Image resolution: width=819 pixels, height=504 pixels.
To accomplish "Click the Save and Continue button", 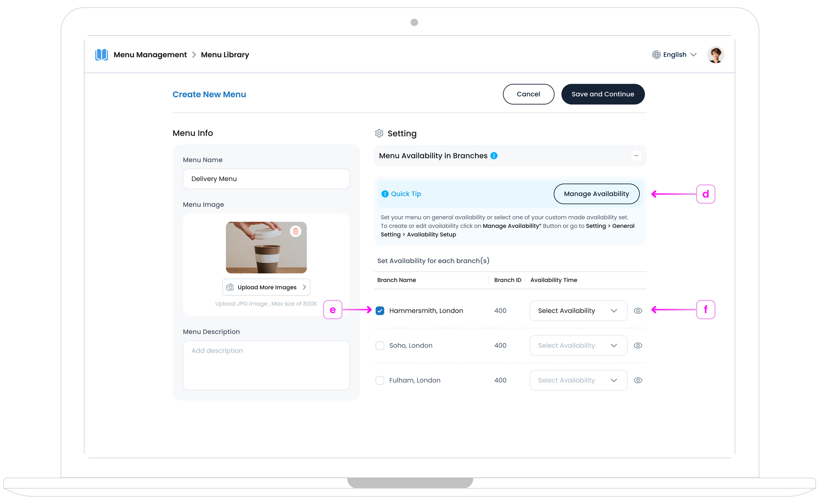I will click(x=602, y=94).
